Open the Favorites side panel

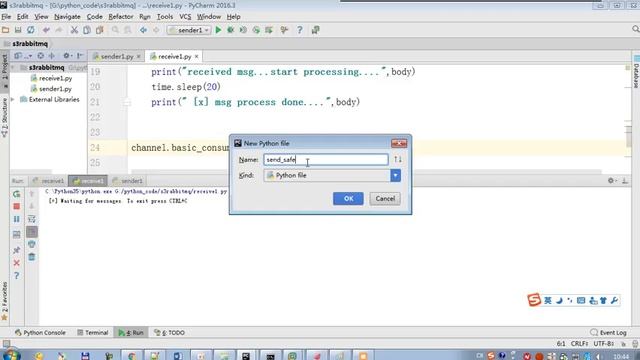4,301
